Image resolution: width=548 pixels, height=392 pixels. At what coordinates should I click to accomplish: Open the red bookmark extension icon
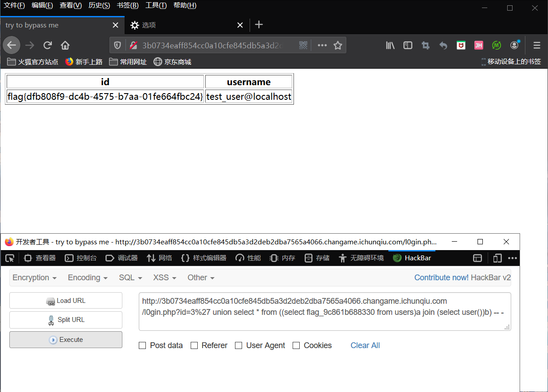tap(461, 45)
